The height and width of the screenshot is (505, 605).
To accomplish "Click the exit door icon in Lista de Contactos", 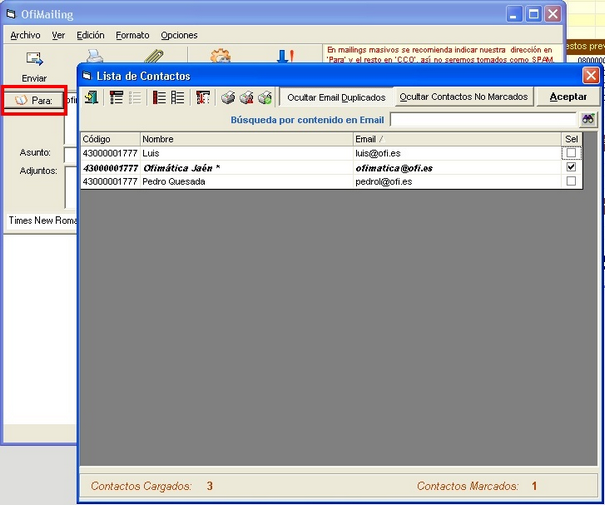I will point(91,97).
